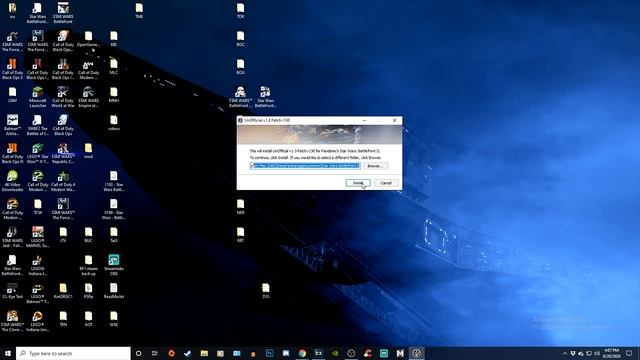The width and height of the screenshot is (640, 360).
Task: Click Cancel in the UnOfficial Patch dialog
Action: coord(386,183)
